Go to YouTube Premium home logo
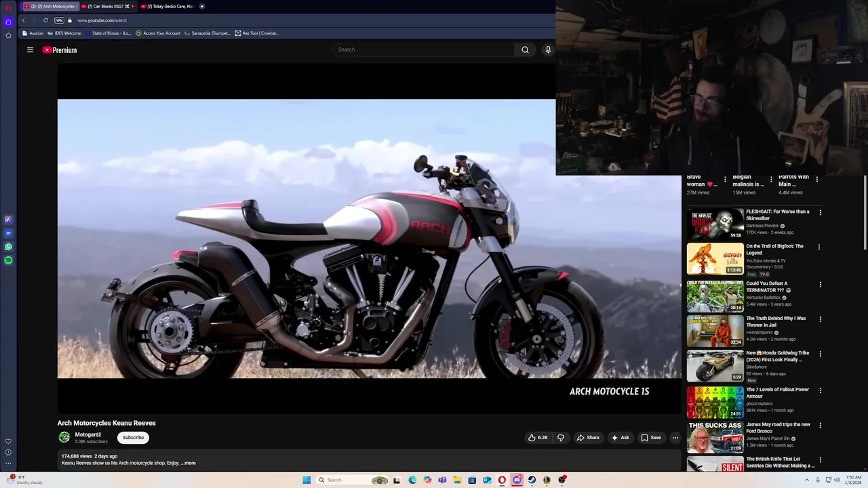This screenshot has height=488, width=868. [x=60, y=50]
